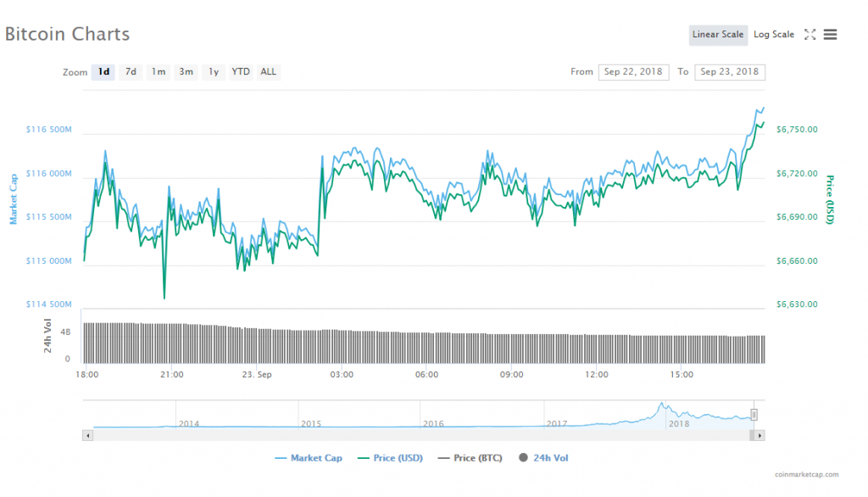Click navigator scrollbar left arrow
The width and height of the screenshot is (868, 497).
coord(86,435)
